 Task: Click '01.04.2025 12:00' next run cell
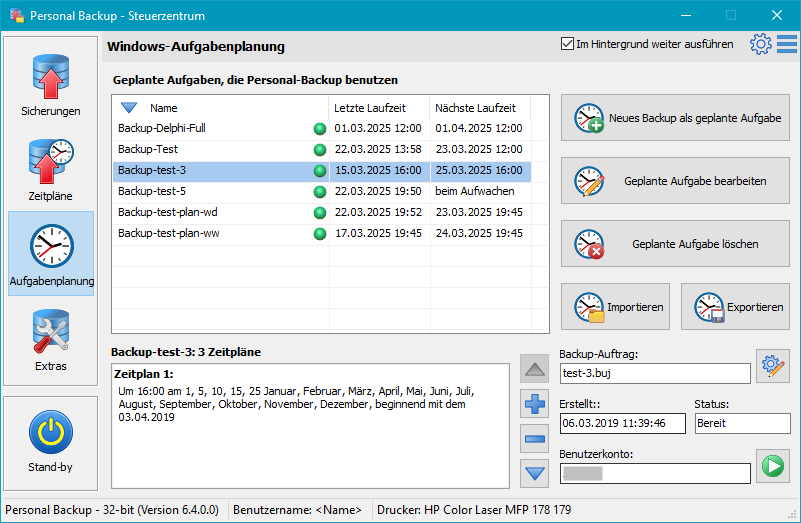click(479, 128)
